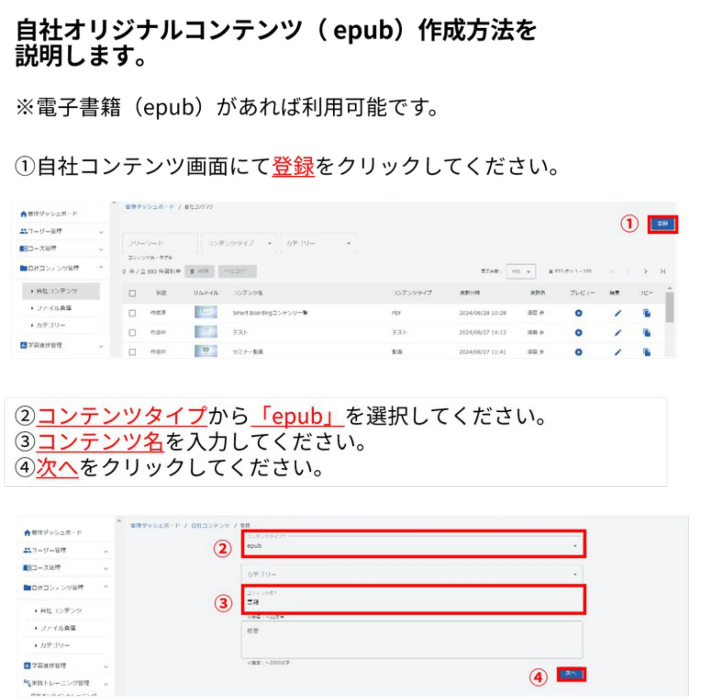This screenshot has height=700, width=728.
Task: Preview the Smart Boarding PDF content row
Action: click(578, 313)
